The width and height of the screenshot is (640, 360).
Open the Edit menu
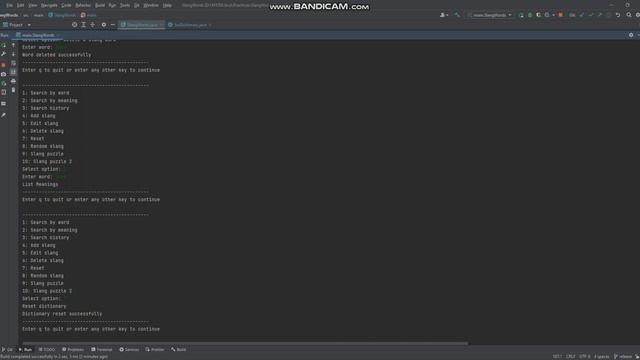coord(20,5)
